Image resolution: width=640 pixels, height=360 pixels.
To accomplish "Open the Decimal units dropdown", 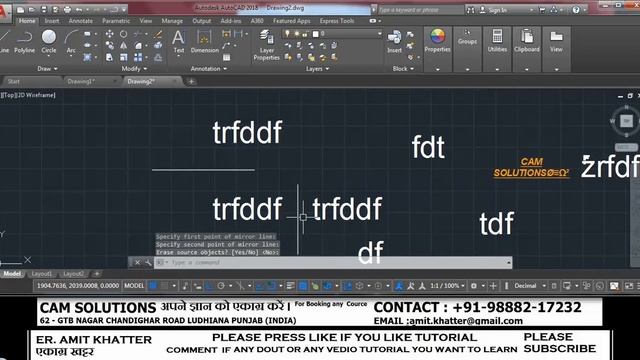I will pos(530,286).
